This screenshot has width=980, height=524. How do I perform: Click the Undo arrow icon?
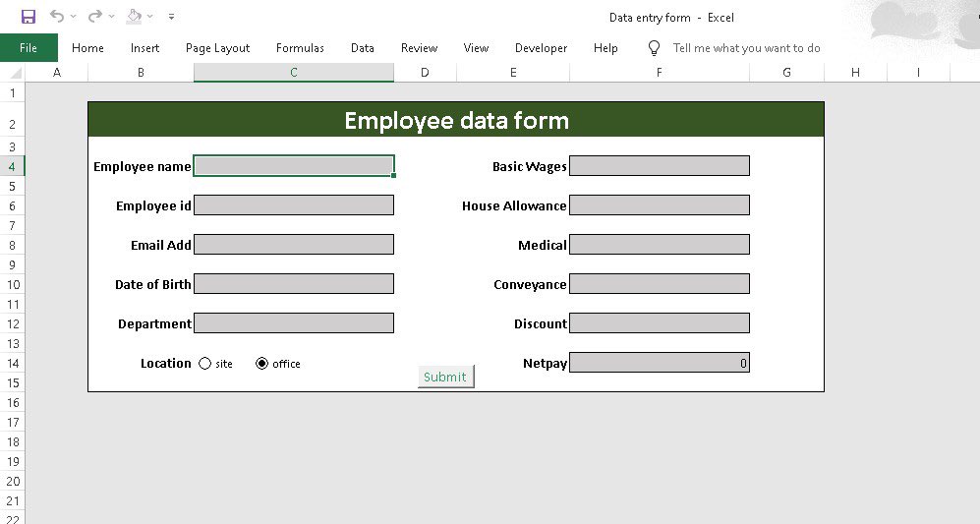tap(56, 17)
